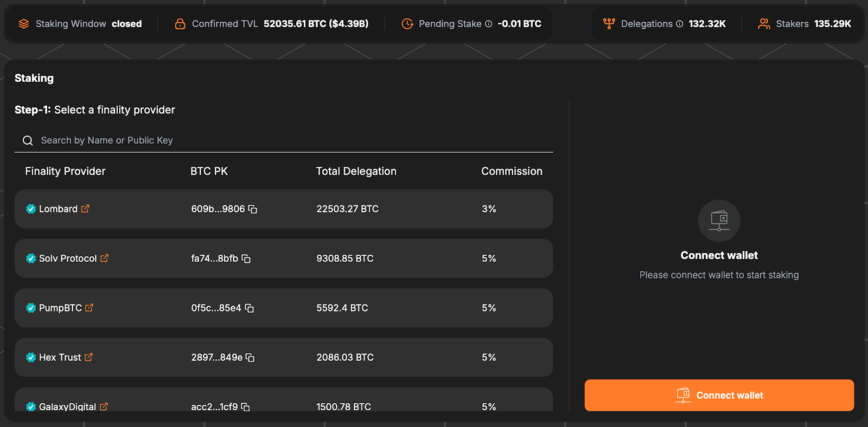This screenshot has width=868, height=427.
Task: Click the 609b...9806 public key text
Action: (x=218, y=209)
